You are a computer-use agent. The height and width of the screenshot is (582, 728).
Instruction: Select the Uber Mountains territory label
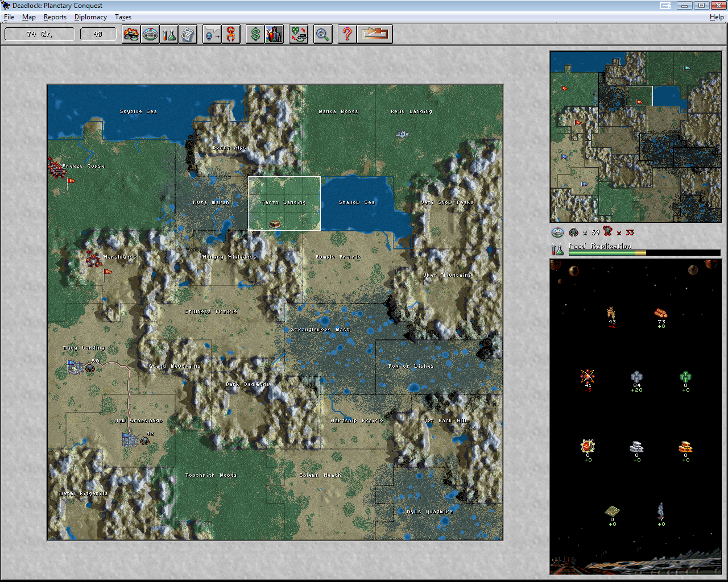(447, 275)
